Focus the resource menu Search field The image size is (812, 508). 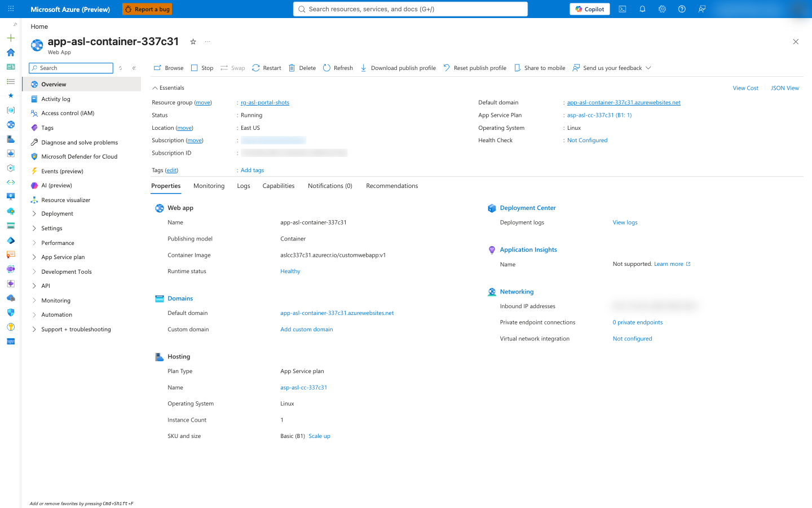(71, 68)
